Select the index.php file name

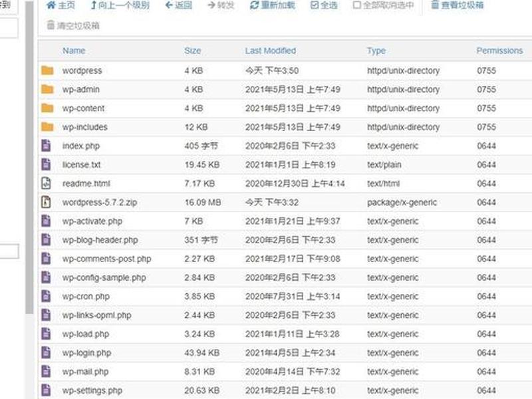tap(81, 146)
